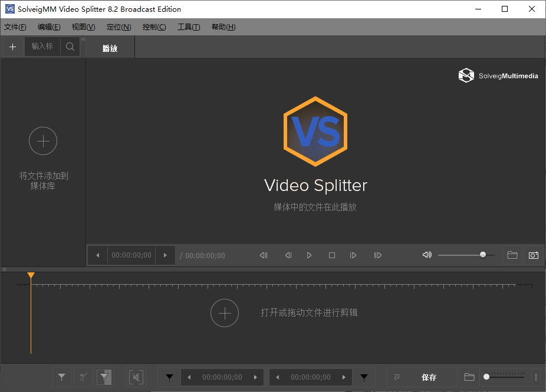Click the large plus circle on the timeline

click(x=225, y=313)
